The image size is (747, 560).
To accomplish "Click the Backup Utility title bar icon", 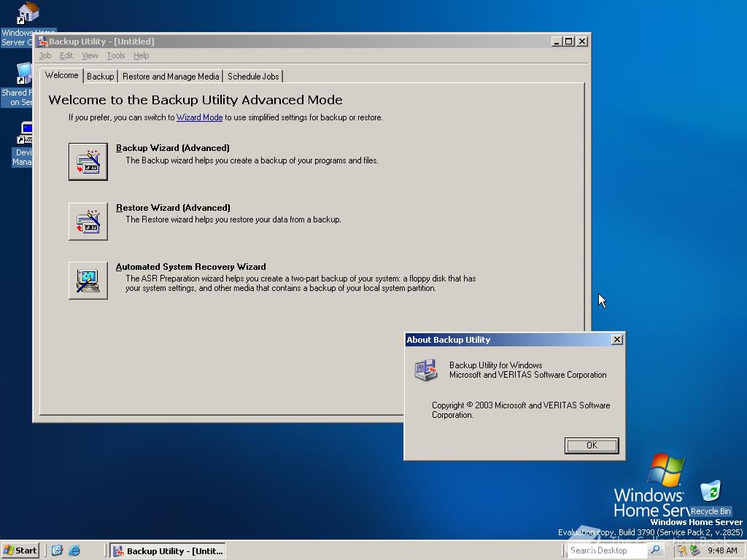I will (x=43, y=42).
